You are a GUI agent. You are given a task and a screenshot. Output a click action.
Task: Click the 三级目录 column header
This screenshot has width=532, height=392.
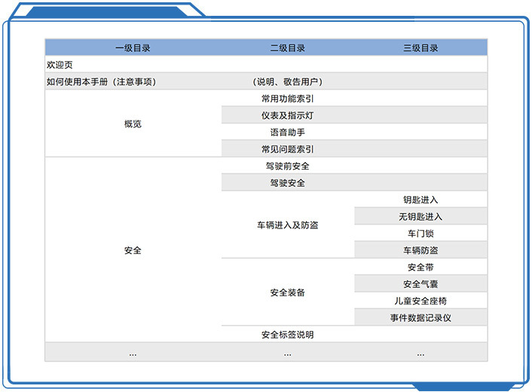420,47
